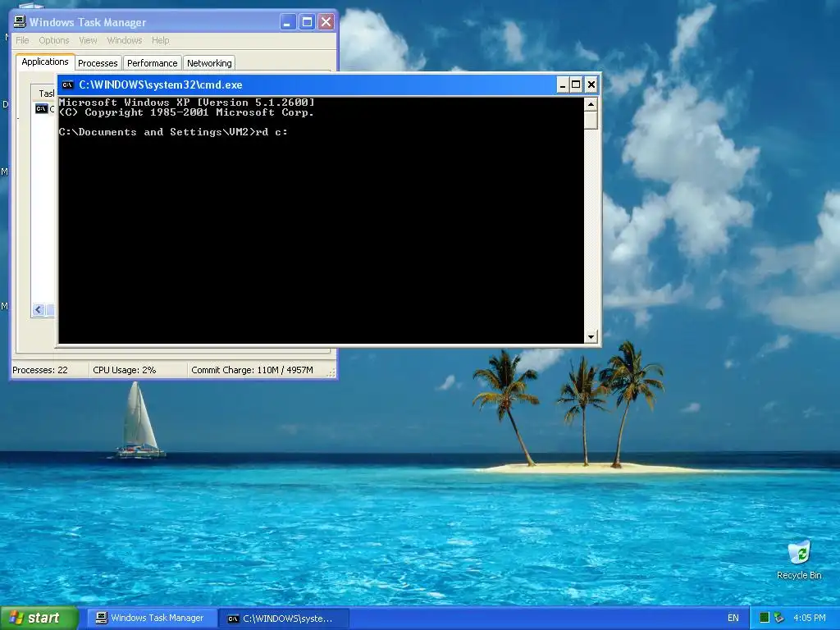The width and height of the screenshot is (840, 630).
Task: Click the 4:05 PM taskbar clock
Action: (809, 618)
